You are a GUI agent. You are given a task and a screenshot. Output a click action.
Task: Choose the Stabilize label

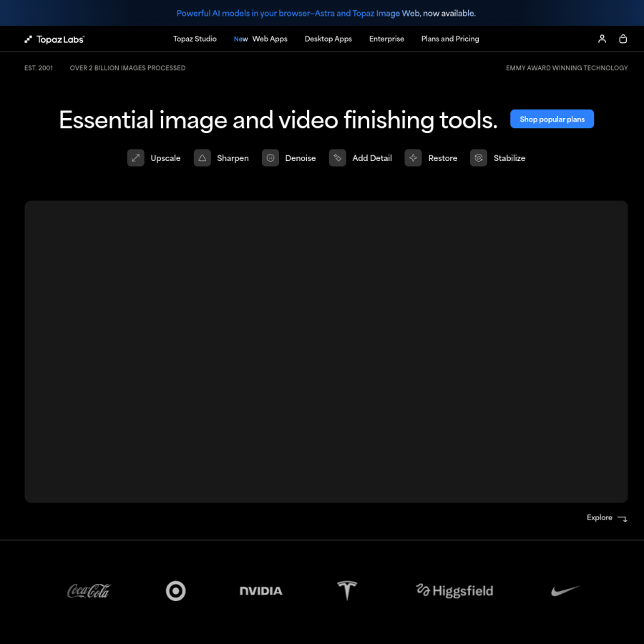coord(509,158)
